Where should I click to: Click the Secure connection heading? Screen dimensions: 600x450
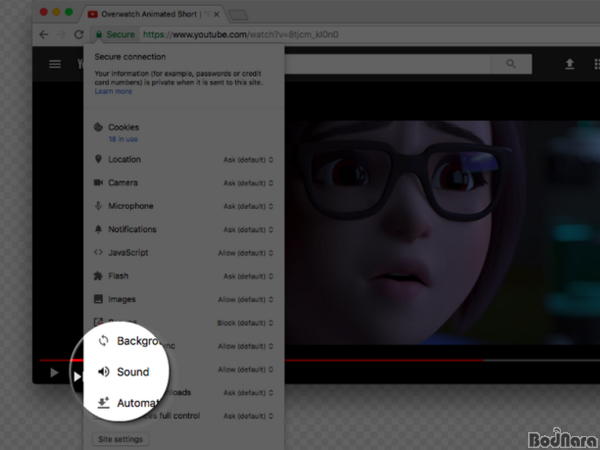click(x=130, y=57)
